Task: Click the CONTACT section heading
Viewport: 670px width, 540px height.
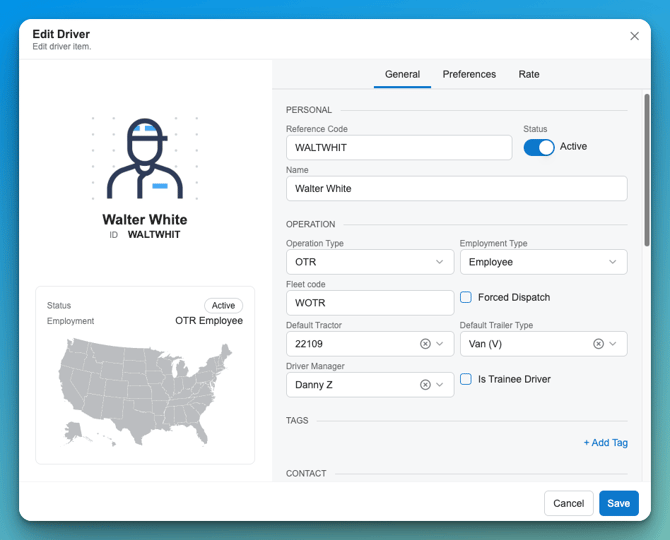Action: 306,473
